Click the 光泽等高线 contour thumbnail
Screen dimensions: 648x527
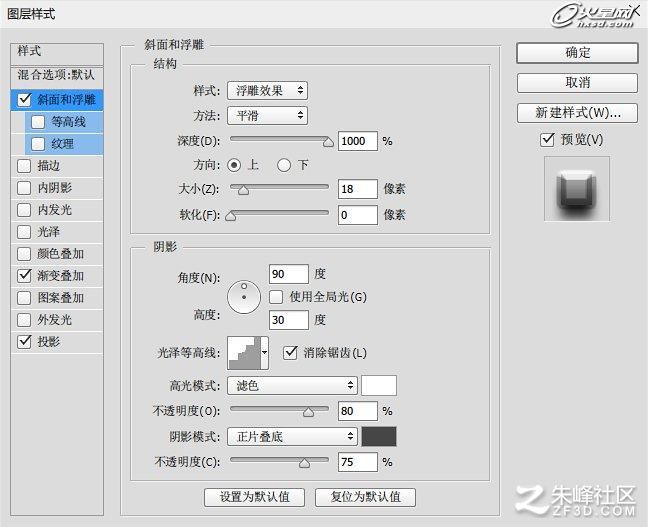click(x=244, y=353)
